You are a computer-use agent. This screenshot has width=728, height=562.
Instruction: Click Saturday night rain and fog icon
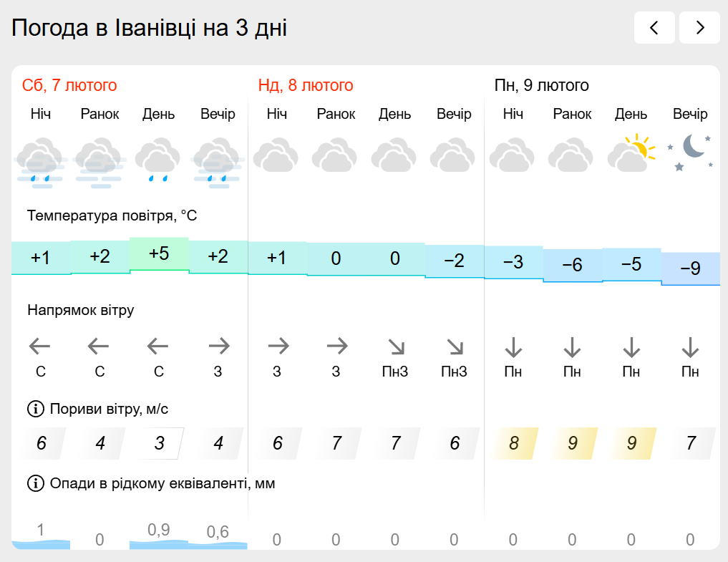[41, 162]
